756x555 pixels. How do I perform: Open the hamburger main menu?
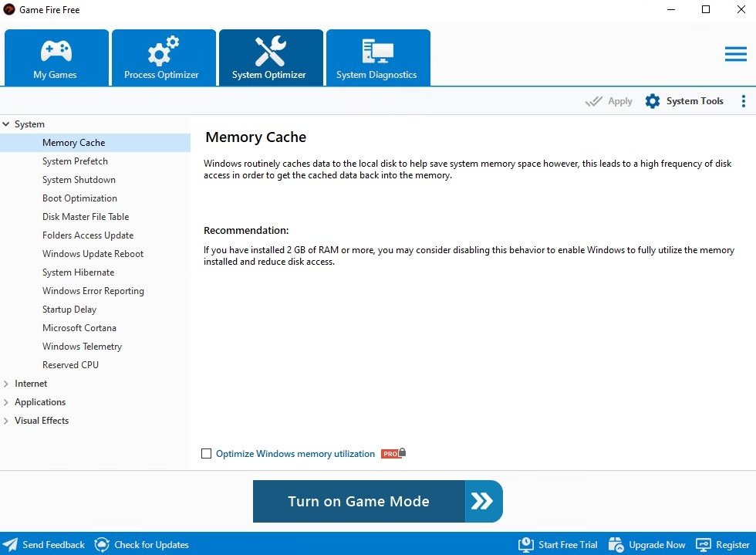click(735, 54)
